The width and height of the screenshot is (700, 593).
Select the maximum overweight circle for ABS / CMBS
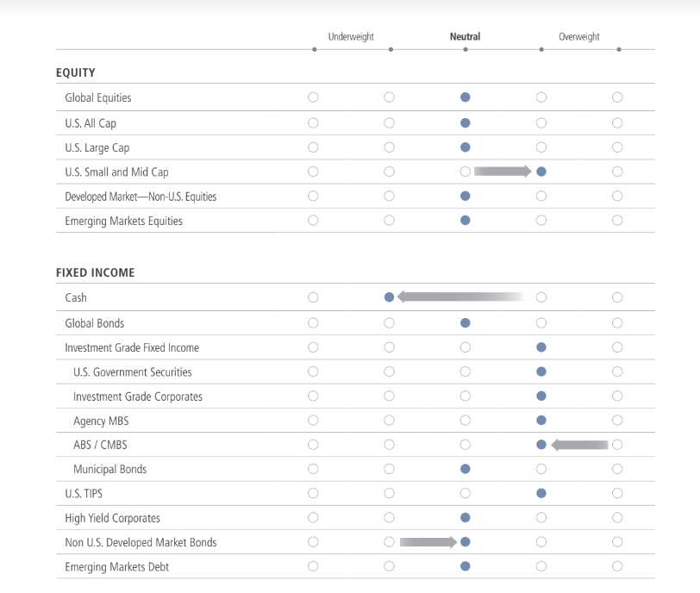617,445
